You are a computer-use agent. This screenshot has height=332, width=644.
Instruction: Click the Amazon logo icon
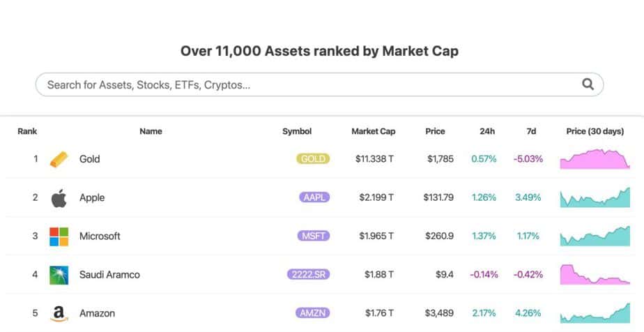[x=59, y=313]
